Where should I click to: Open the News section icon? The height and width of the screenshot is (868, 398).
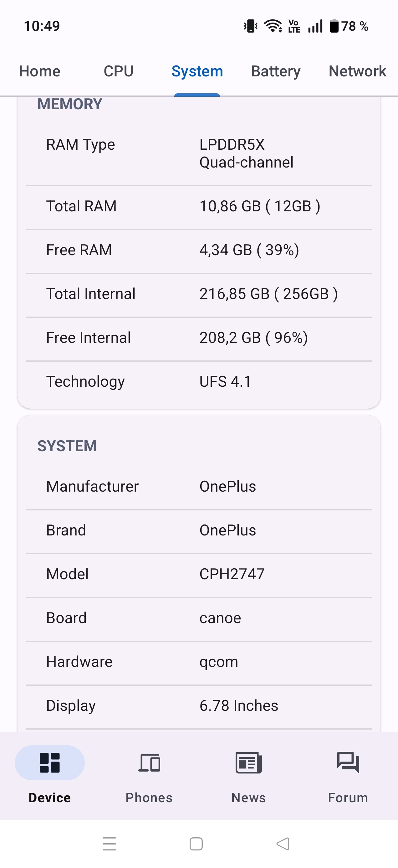pos(248,763)
